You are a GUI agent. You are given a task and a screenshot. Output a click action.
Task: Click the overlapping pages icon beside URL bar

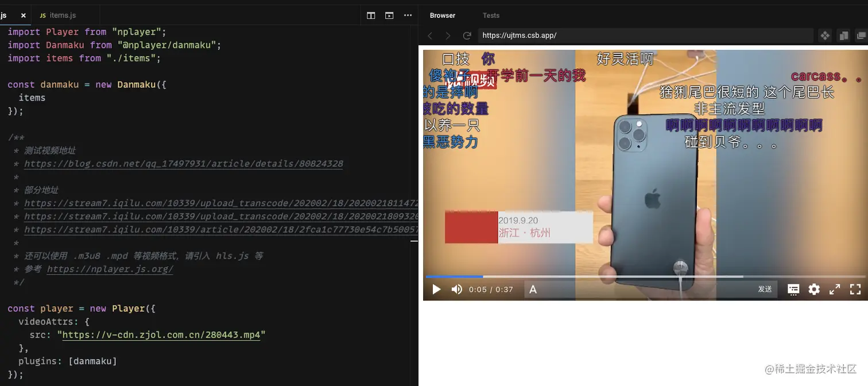843,36
